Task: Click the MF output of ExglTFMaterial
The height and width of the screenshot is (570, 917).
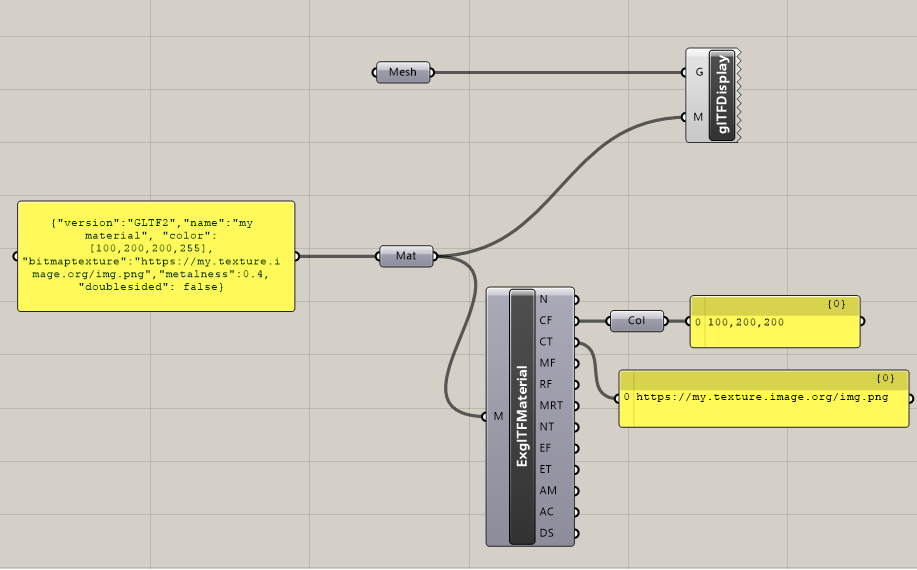Action: tap(547, 363)
